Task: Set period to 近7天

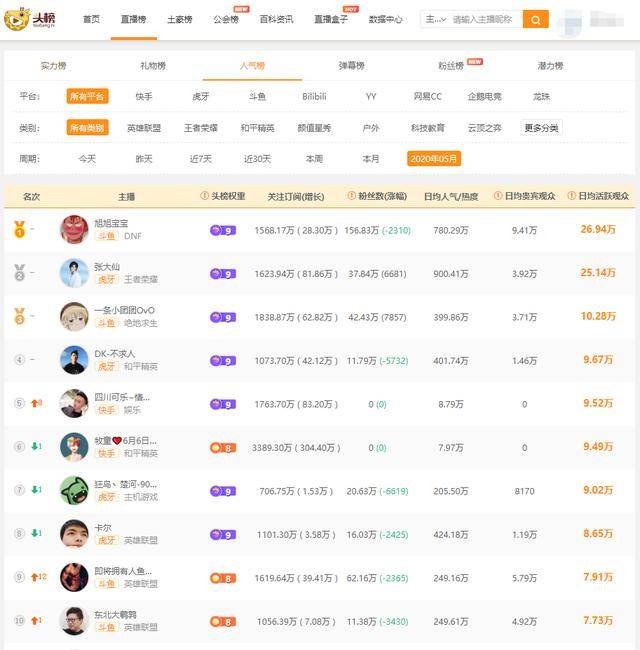Action: click(x=201, y=159)
